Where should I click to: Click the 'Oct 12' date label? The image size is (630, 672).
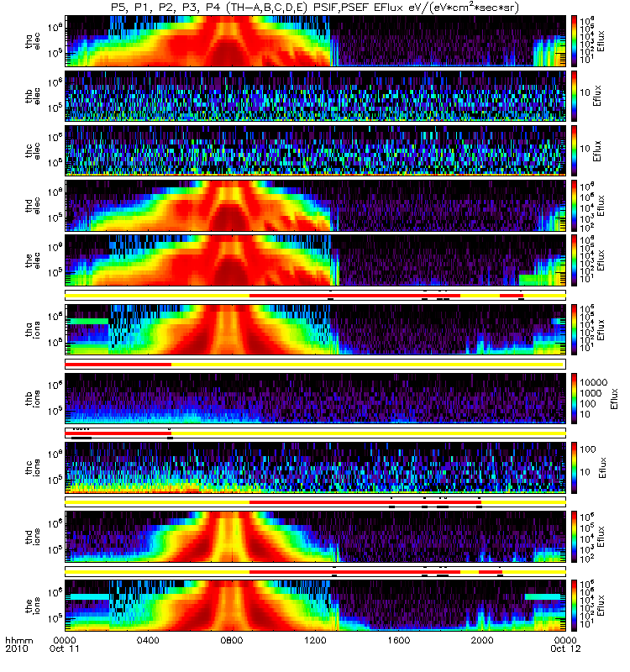click(x=565, y=648)
